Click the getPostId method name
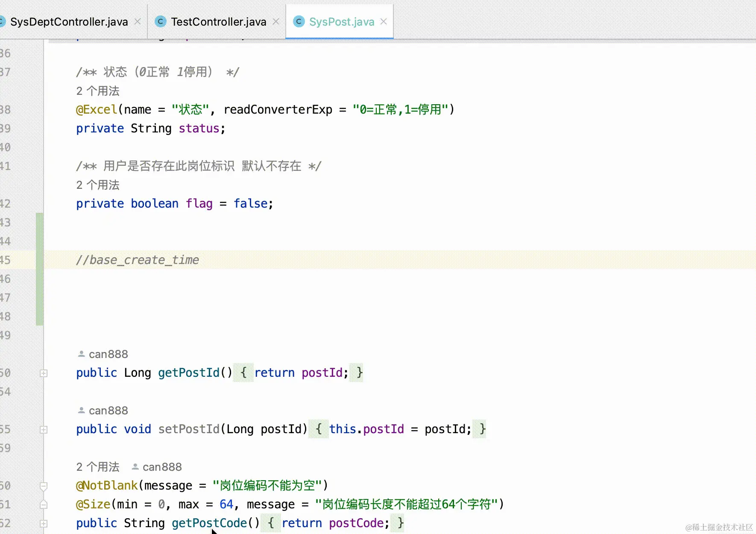Viewport: 756px width, 534px height. [189, 373]
